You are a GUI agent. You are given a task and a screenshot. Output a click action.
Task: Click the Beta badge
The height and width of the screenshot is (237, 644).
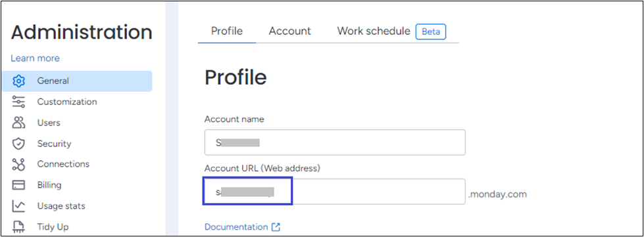pos(431,32)
